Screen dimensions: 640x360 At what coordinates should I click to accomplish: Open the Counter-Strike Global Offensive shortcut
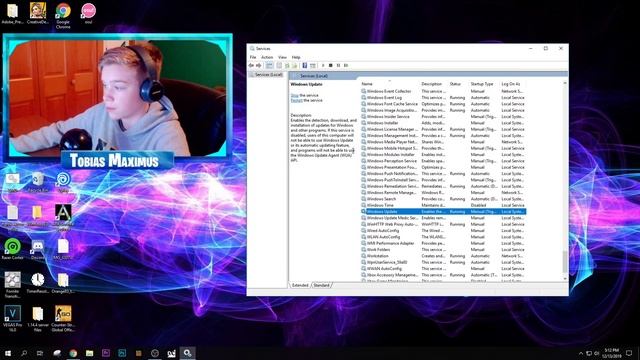pyautogui.click(x=63, y=318)
